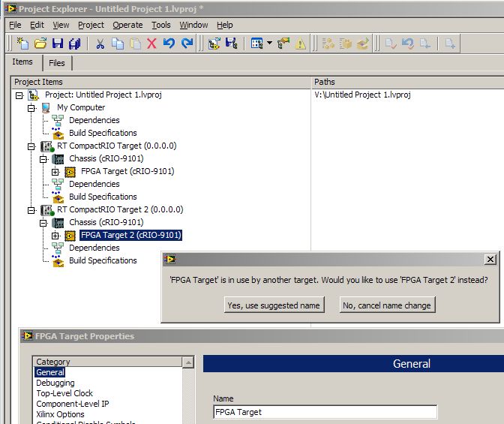Click Yes, use suggested name button
The image size is (504, 424).
[274, 305]
